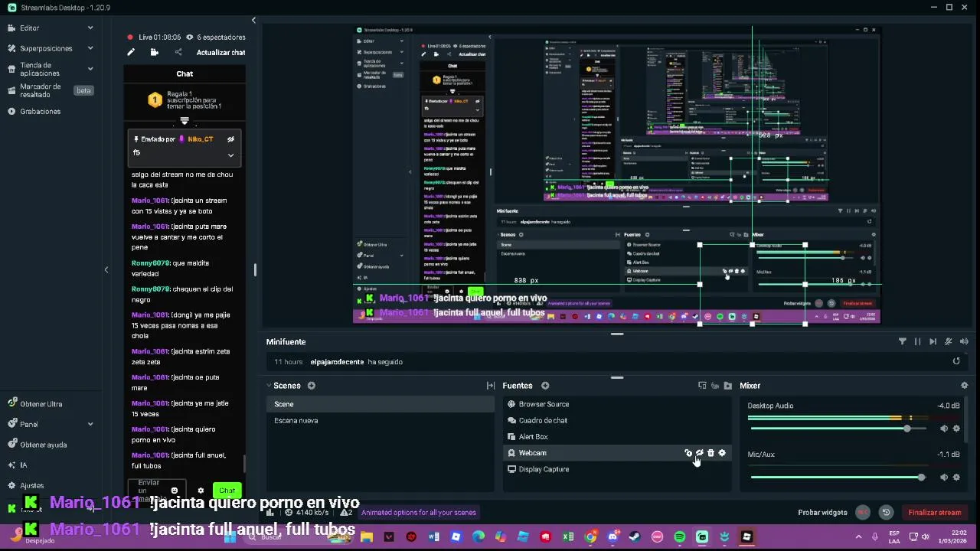This screenshot has height=551, width=980.
Task: Select the Scene scene
Action: click(380, 404)
